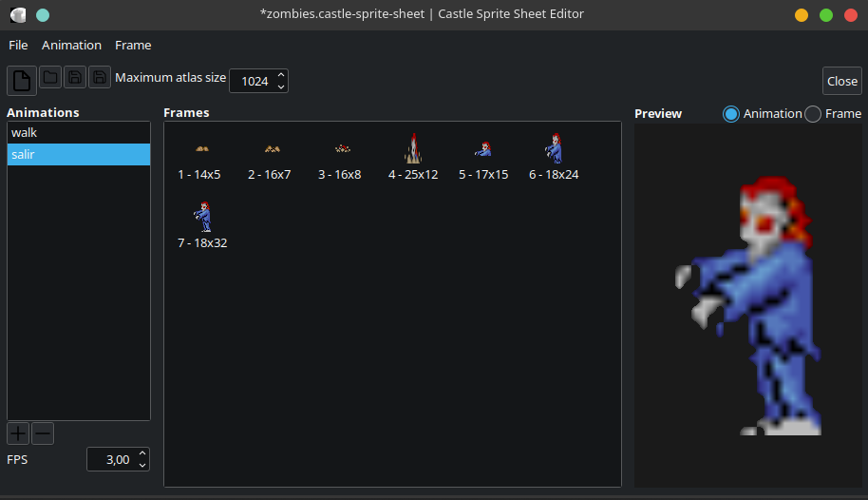This screenshot has width=868, height=500.
Task: Click the Open file folder icon
Action: coord(50,78)
